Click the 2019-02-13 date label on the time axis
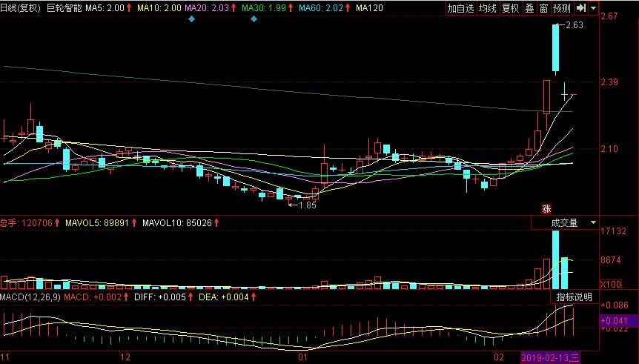This screenshot has height=364, width=639. click(x=551, y=358)
